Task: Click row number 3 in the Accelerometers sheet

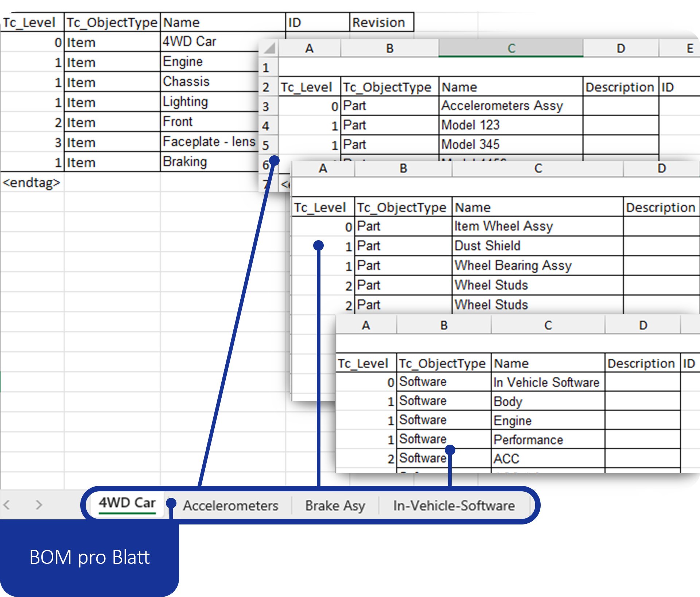Action: click(x=266, y=106)
